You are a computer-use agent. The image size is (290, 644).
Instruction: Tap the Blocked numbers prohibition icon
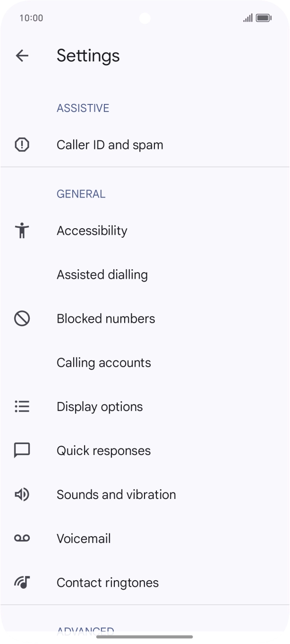[22, 318]
